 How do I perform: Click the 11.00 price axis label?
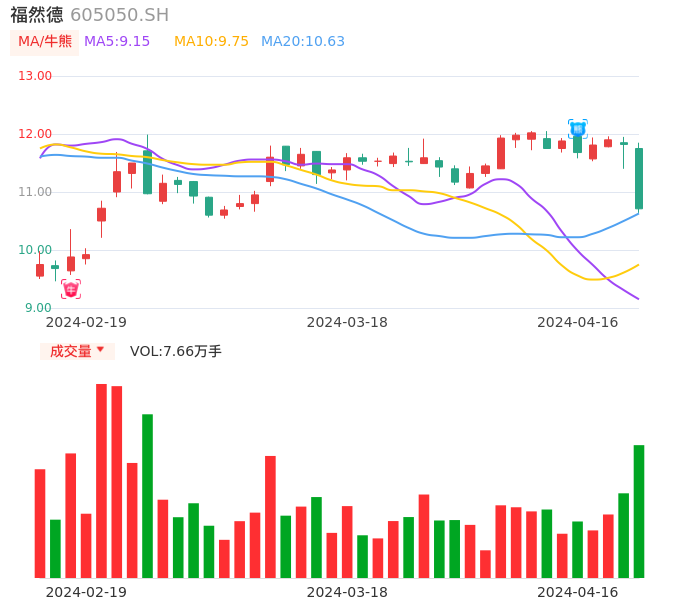(x=35, y=192)
